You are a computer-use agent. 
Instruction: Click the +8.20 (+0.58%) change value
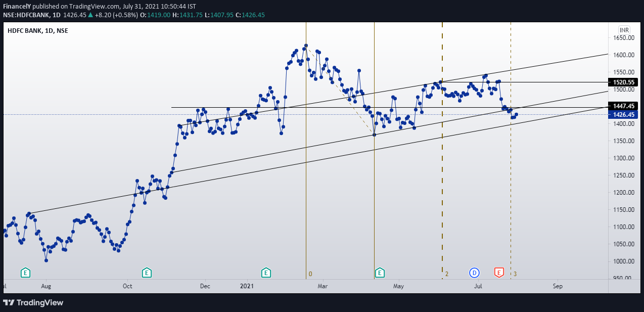click(116, 15)
